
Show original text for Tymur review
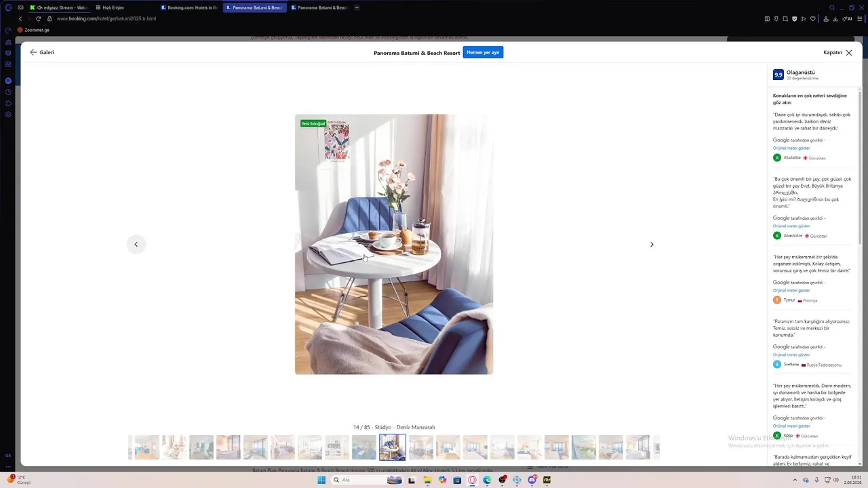(791, 290)
